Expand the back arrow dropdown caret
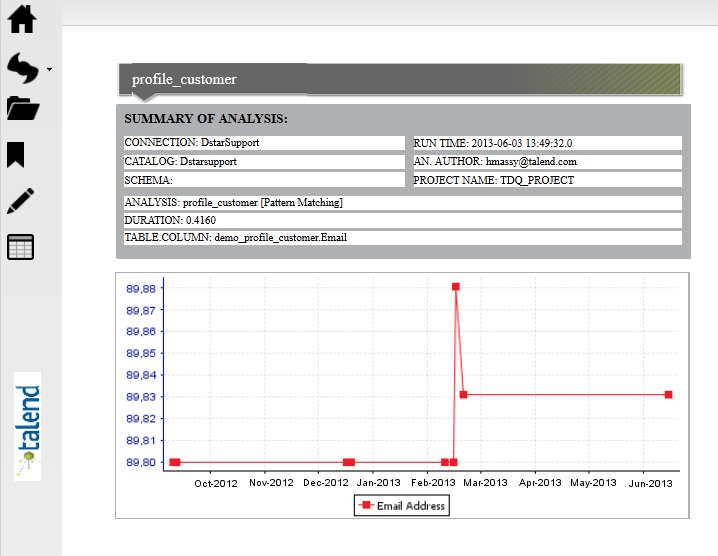The height and width of the screenshot is (556, 718). click(x=49, y=71)
